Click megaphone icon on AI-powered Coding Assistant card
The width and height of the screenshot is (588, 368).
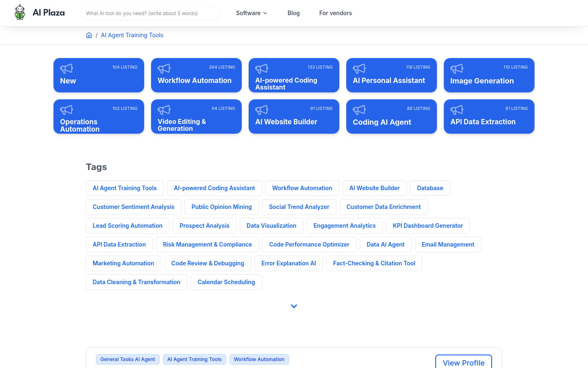pyautogui.click(x=262, y=69)
